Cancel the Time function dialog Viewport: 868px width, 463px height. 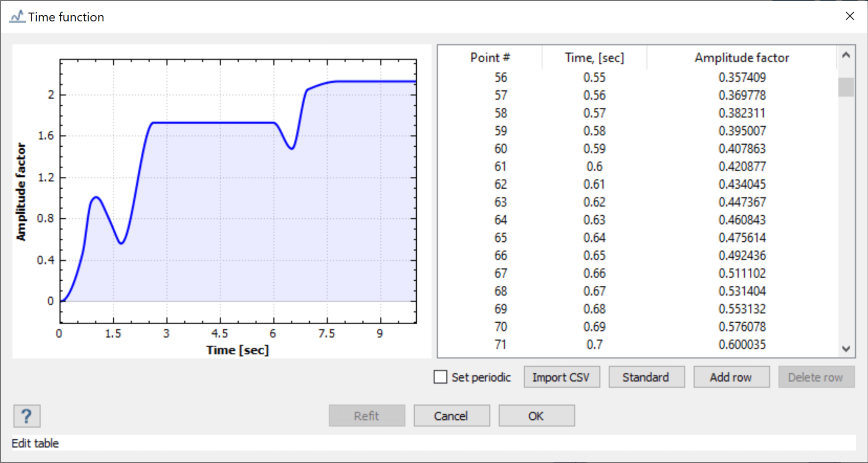451,416
